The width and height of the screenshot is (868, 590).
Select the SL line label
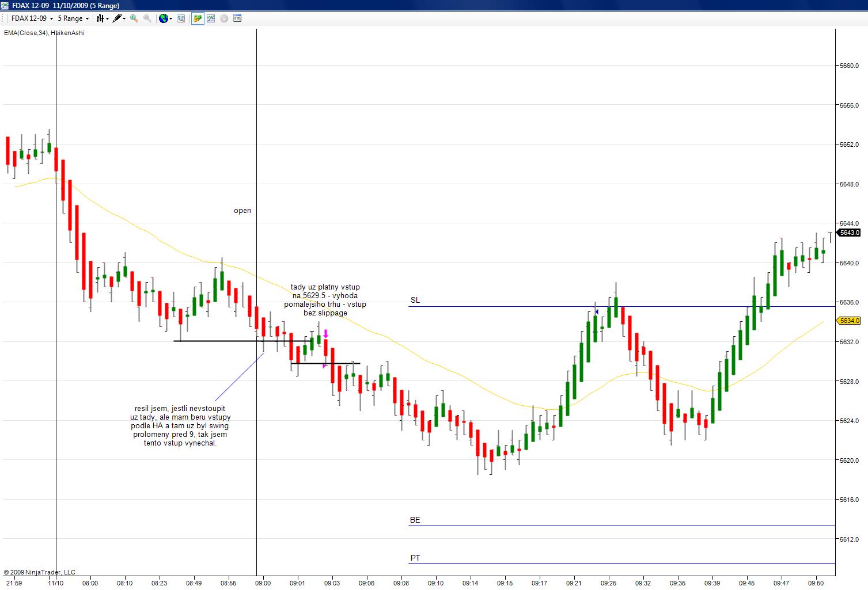[415, 300]
